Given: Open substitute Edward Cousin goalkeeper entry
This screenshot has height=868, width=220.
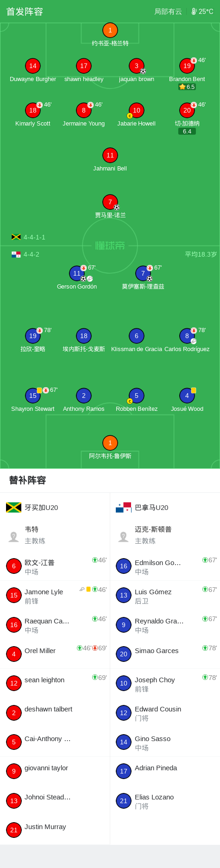Looking at the screenshot, I should (165, 713).
